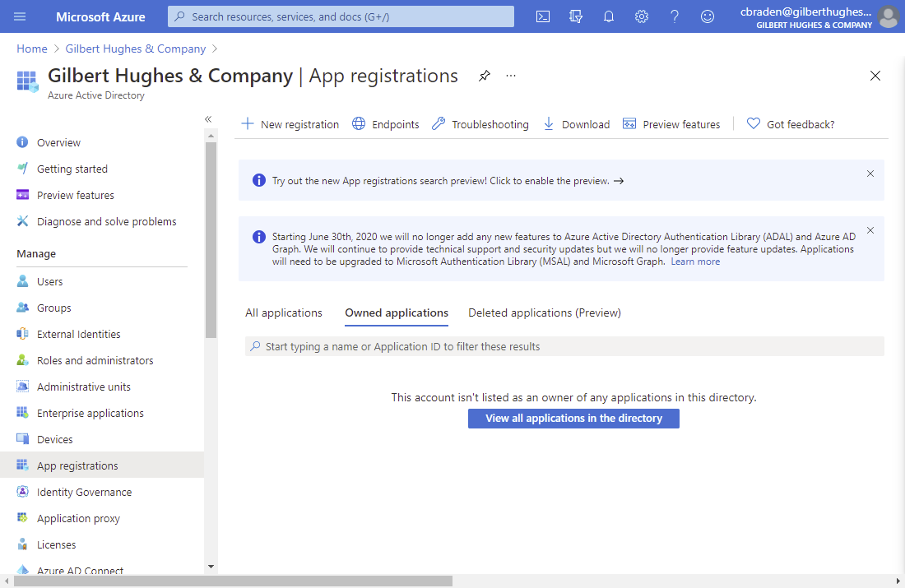Click Download in toolbar
The height and width of the screenshot is (588, 905).
click(x=576, y=124)
